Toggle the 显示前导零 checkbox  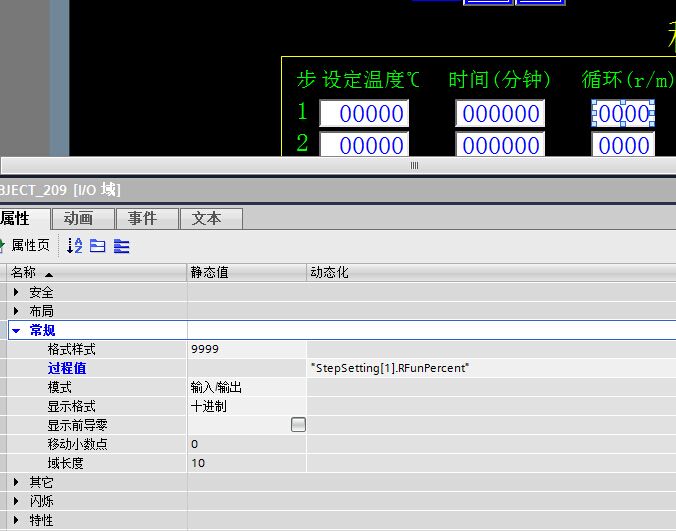298,425
